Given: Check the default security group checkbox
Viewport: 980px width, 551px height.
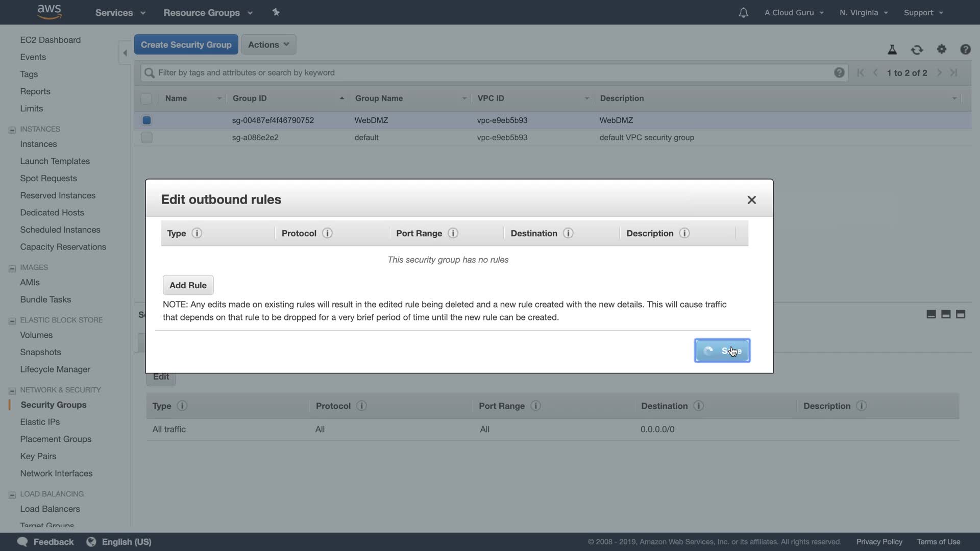Looking at the screenshot, I should (146, 138).
